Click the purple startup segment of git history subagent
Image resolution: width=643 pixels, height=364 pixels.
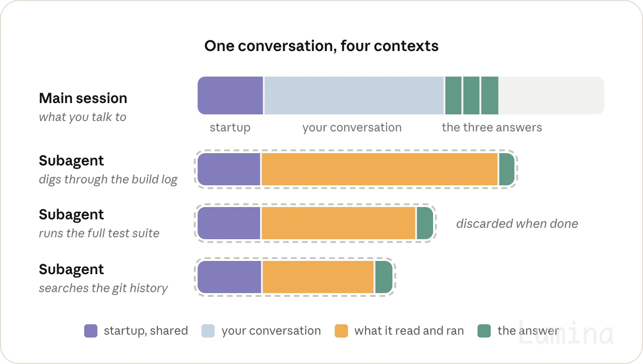click(x=229, y=277)
